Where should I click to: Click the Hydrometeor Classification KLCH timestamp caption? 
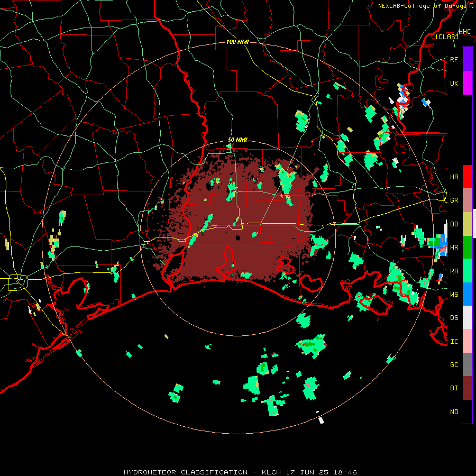240,472
